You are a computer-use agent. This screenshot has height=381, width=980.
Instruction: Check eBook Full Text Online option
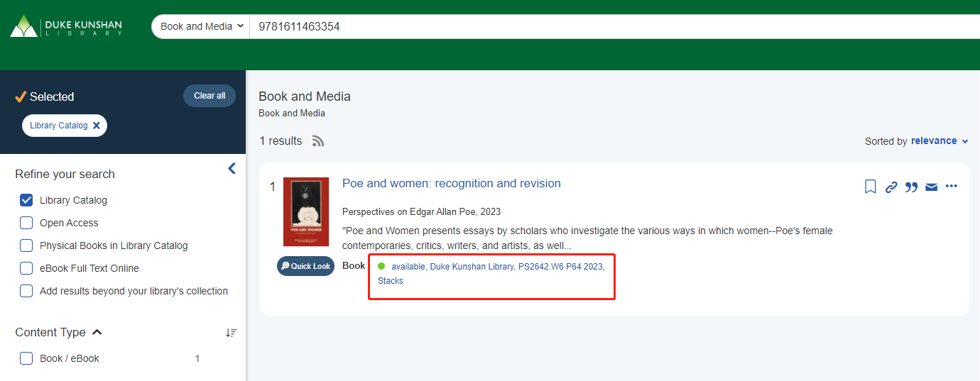[26, 268]
